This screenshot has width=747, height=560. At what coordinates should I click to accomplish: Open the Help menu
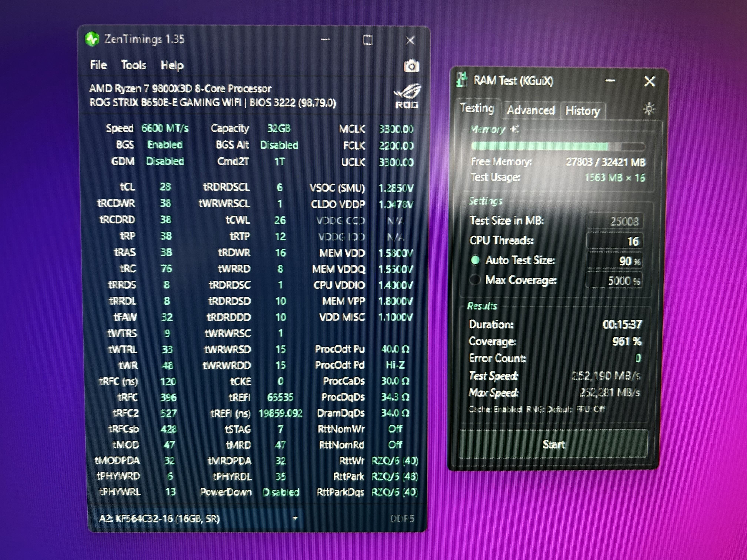coord(172,65)
